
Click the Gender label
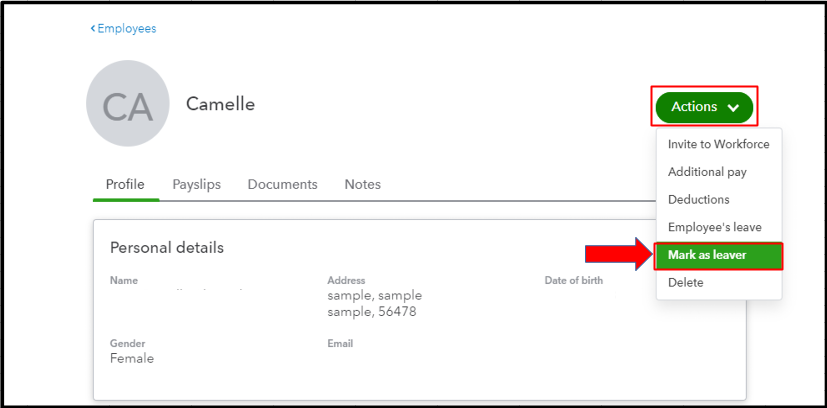127,344
